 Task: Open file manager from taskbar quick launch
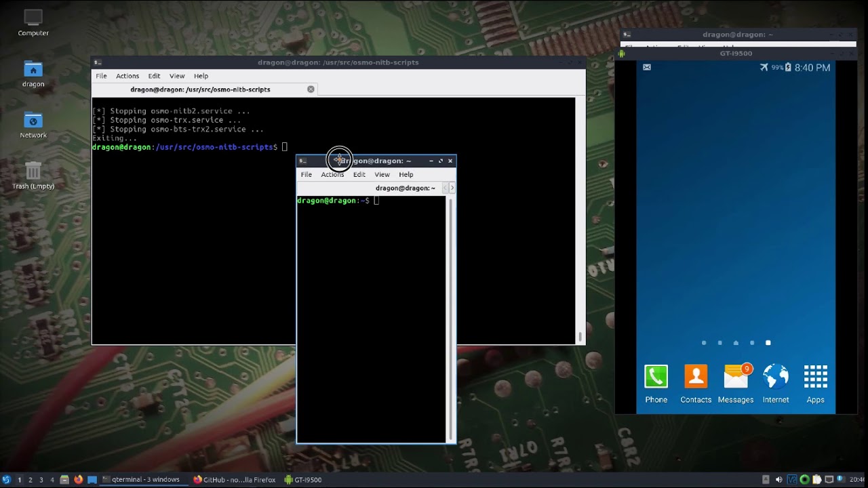(64, 480)
